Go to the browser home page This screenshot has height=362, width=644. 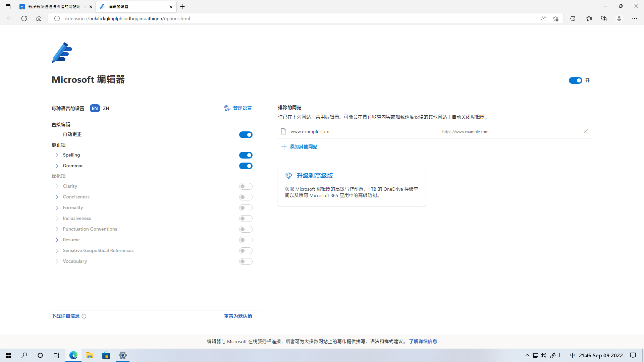pos(39,18)
